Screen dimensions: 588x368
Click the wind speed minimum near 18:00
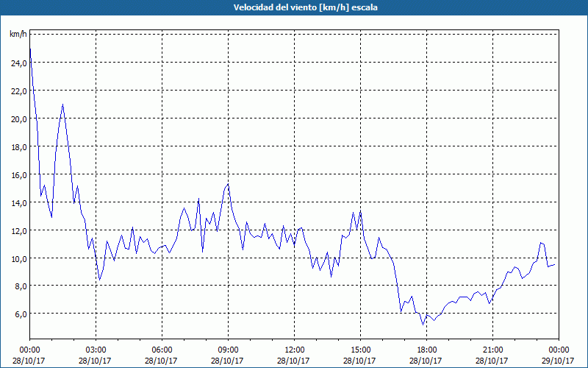(x=423, y=325)
